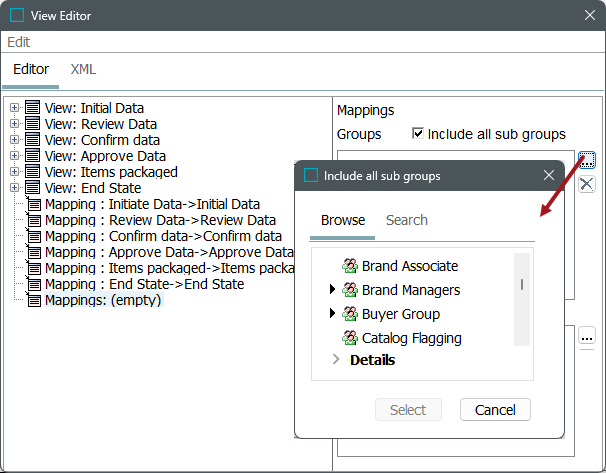
Task: Expand the View: Review Data node
Action: pos(14,124)
